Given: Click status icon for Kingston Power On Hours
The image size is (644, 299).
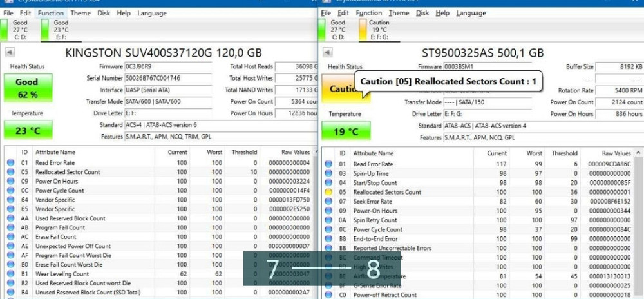Looking at the screenshot, I should (11, 181).
